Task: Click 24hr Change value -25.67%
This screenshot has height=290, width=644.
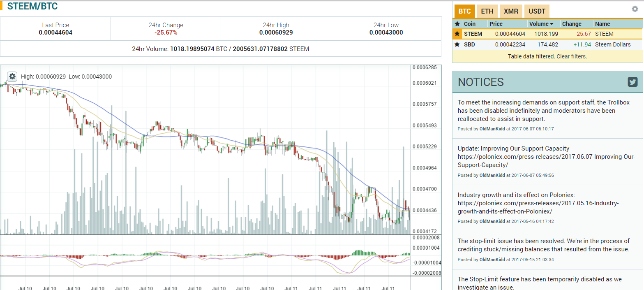Action: pyautogui.click(x=166, y=32)
